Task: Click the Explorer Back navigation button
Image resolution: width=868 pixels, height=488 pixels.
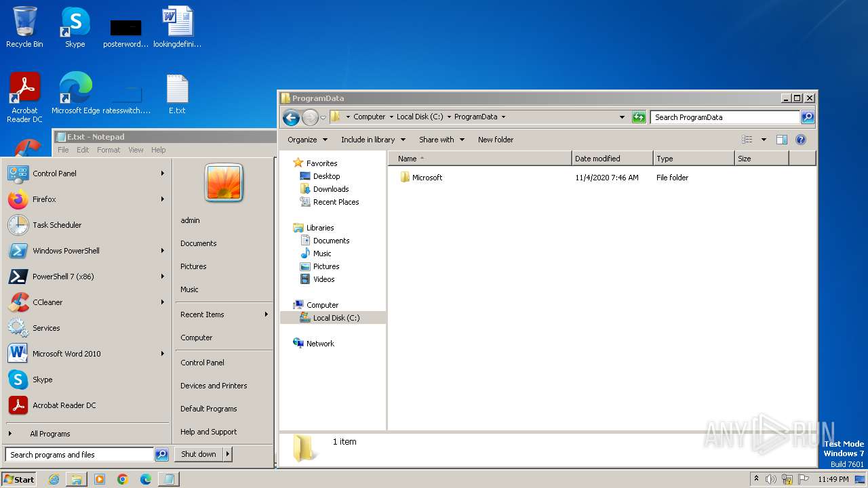Action: pyautogui.click(x=291, y=117)
